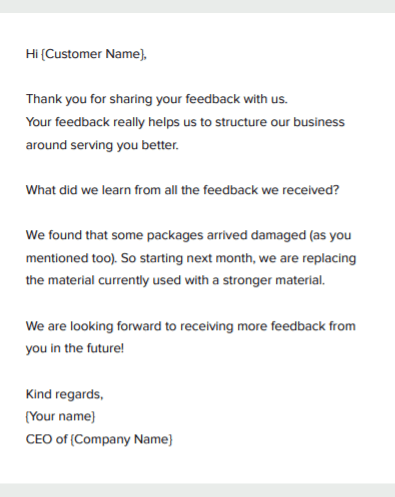The width and height of the screenshot is (395, 497).
Task: Click "stronger material" phrase
Action: [274, 280]
